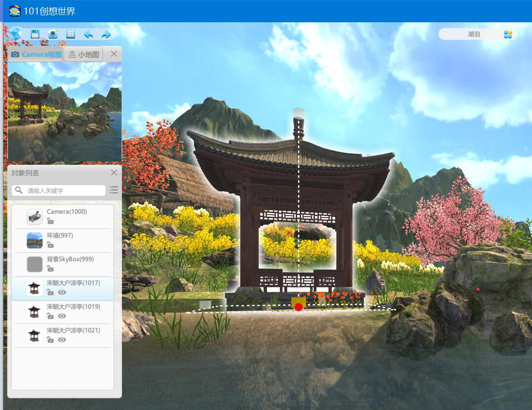Click the 请输入关键字 search field

point(59,190)
